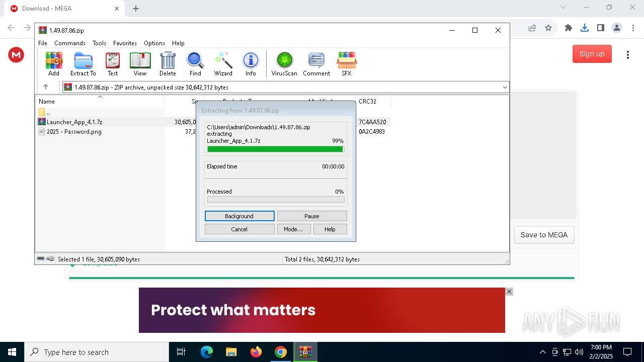Pause the extraction
This screenshot has width=644, height=362.
click(x=312, y=216)
